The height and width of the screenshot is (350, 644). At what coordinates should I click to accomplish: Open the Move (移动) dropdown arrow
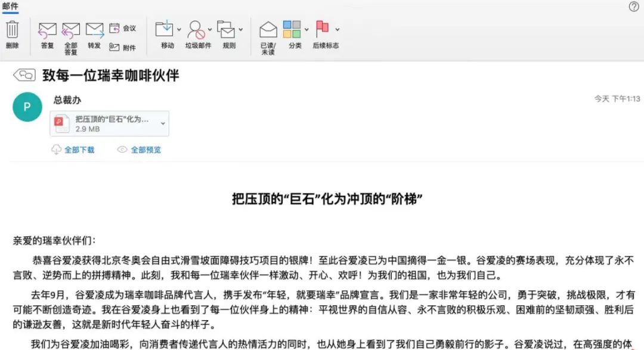click(x=179, y=30)
